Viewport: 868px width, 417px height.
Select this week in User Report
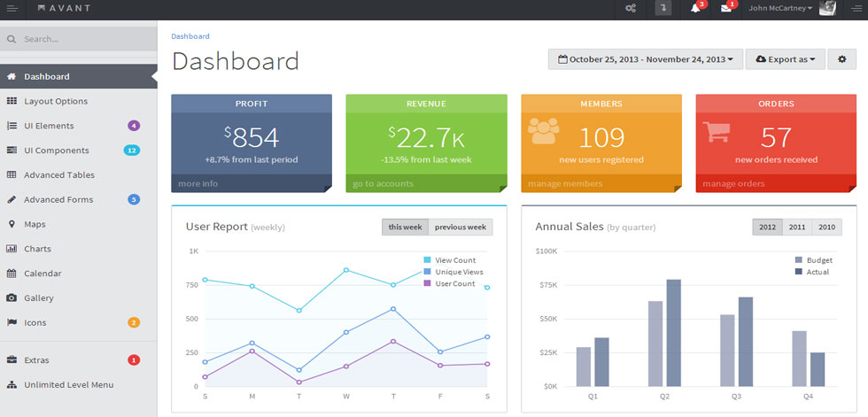tap(406, 228)
